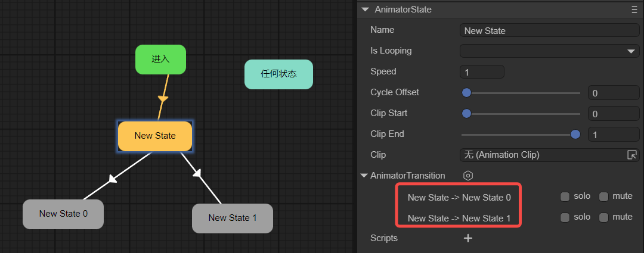644x253 pixels.
Task: Select transition arrow toward New State 1
Action: 197,173
